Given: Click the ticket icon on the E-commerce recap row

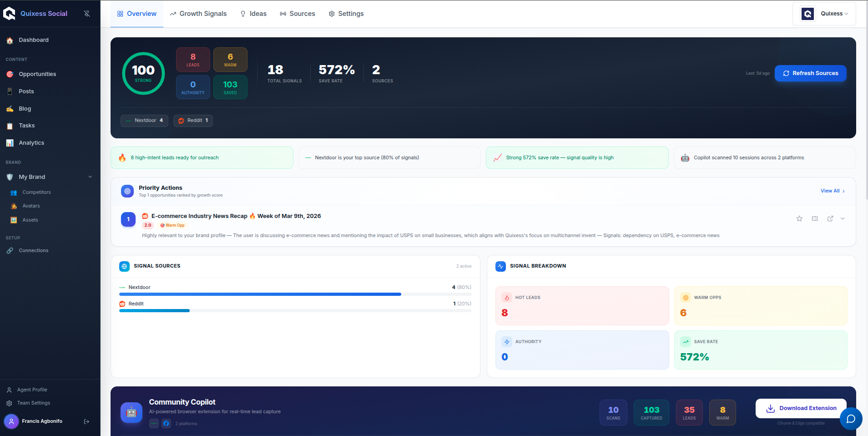Looking at the screenshot, I should click(x=815, y=219).
